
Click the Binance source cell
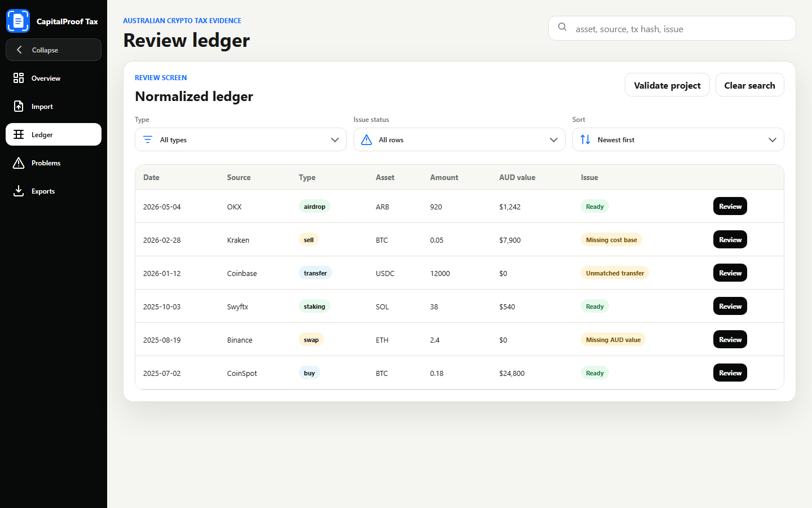(240, 340)
